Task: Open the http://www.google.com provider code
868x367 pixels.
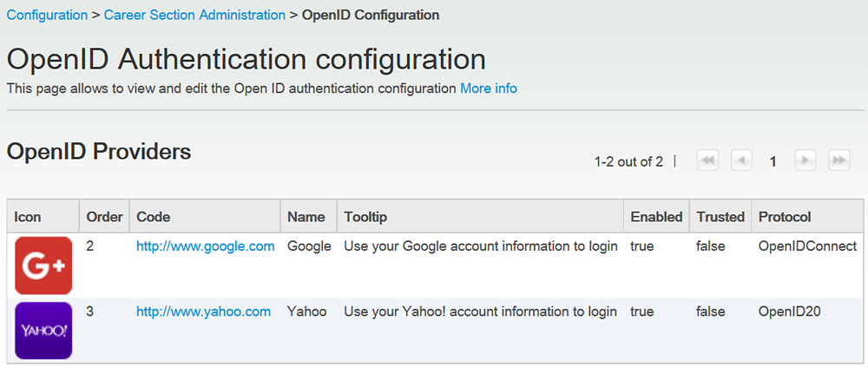Action: pyautogui.click(x=205, y=246)
